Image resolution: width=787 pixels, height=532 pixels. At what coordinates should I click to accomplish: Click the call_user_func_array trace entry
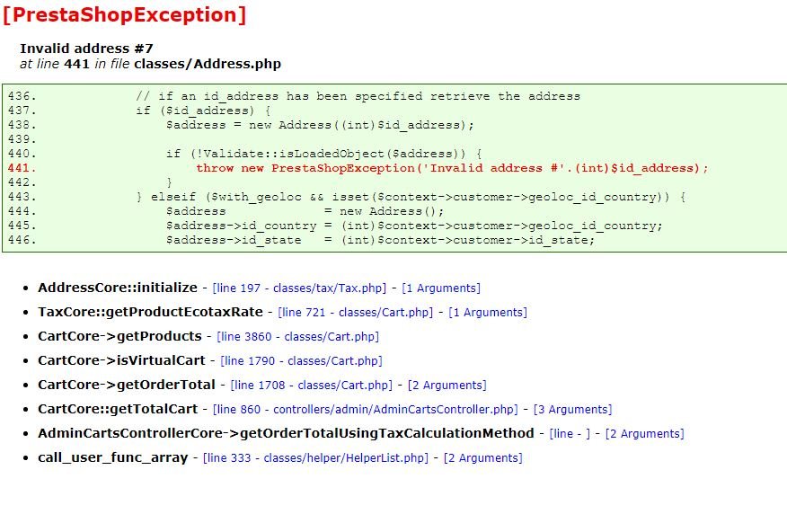pyautogui.click(x=113, y=457)
